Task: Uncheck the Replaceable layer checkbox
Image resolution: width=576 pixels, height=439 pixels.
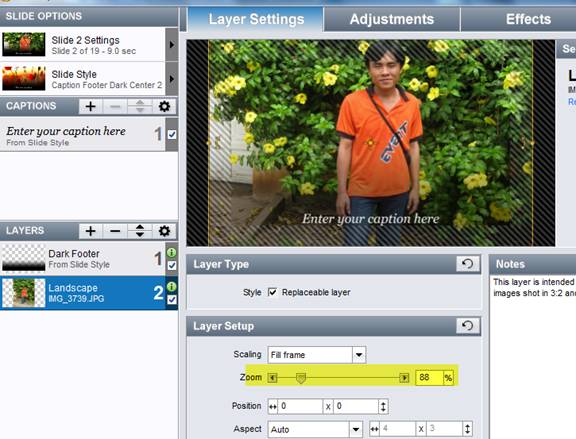Action: (x=272, y=292)
